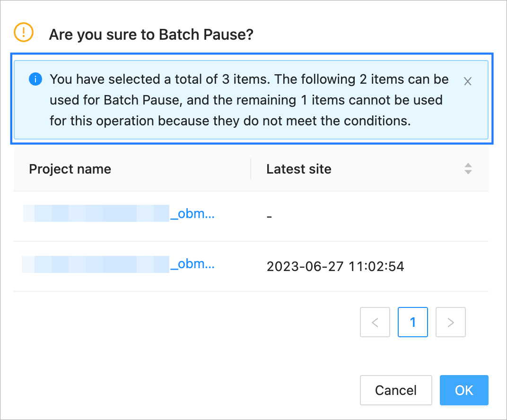
Task: Cancel the Batch Pause operation
Action: coord(396,390)
